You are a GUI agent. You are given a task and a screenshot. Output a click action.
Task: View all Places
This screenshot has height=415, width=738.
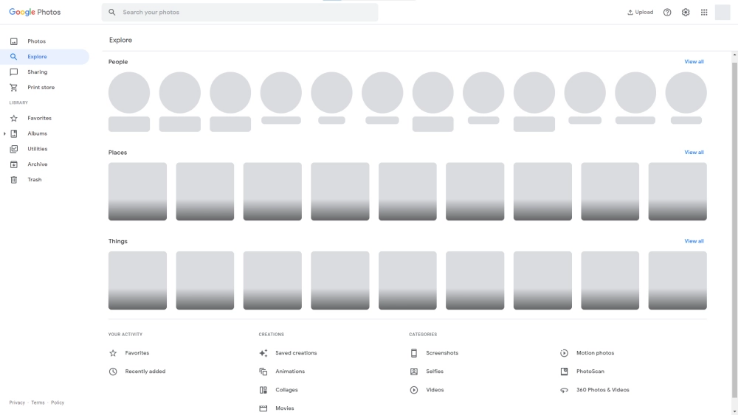(x=694, y=152)
